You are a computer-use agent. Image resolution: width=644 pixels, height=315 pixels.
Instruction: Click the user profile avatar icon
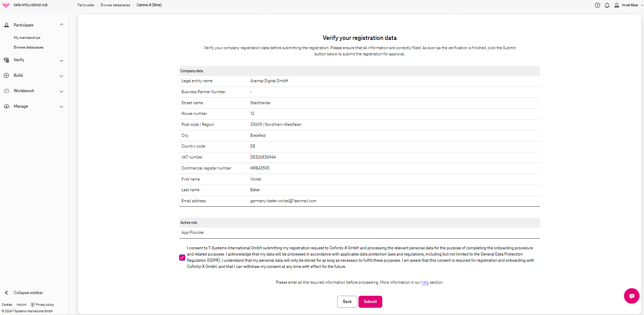click(x=617, y=5)
